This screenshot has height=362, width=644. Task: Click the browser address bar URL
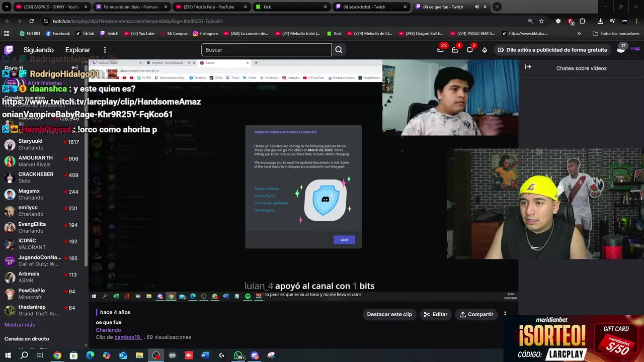coord(138,21)
